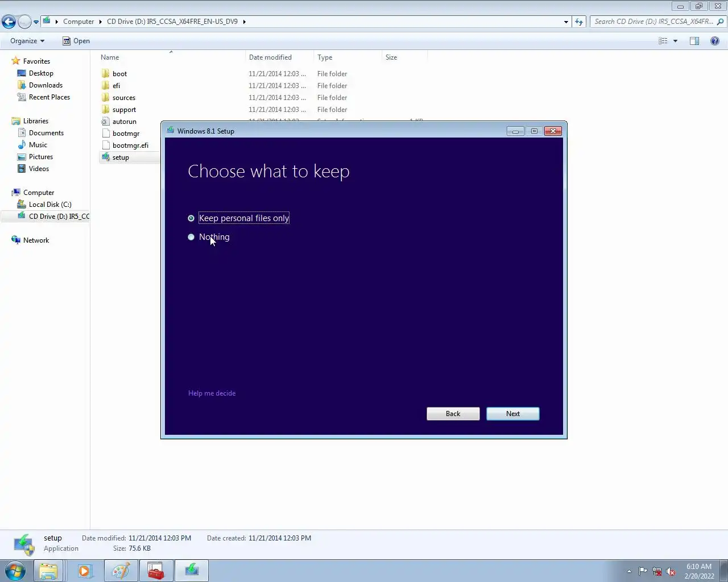Open the Music library

[38, 145]
